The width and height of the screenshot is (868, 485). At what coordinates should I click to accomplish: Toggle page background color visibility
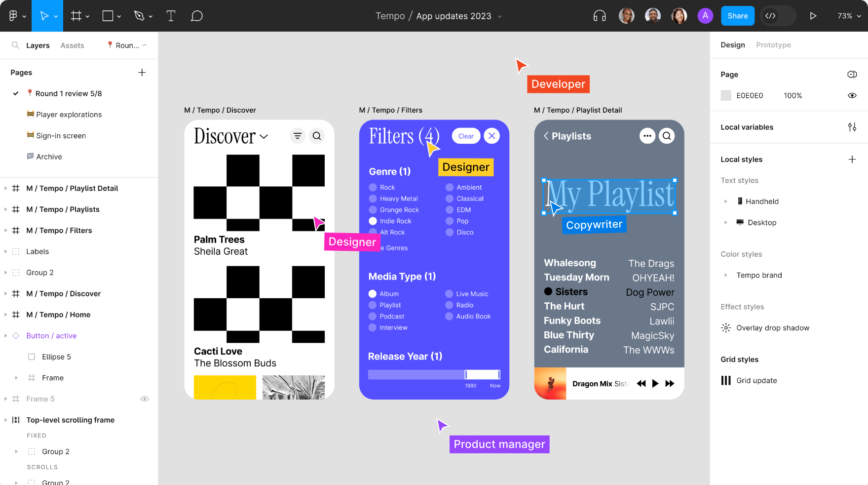click(x=852, y=95)
